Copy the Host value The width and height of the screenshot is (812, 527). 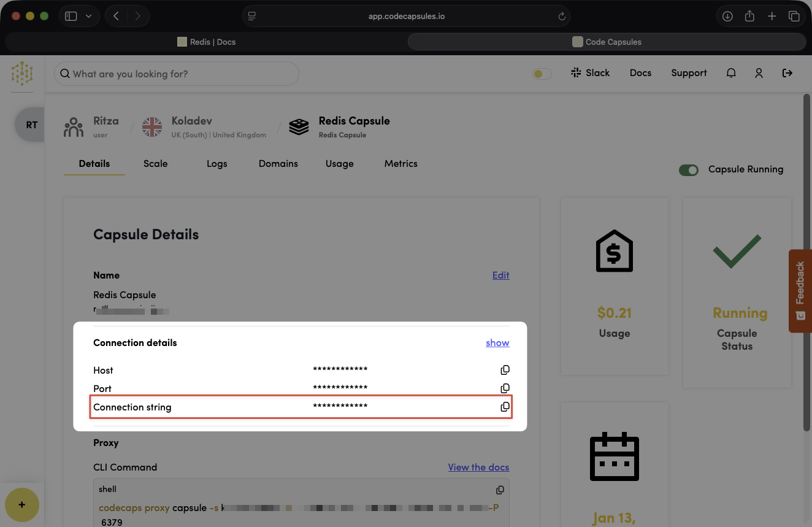pyautogui.click(x=505, y=370)
